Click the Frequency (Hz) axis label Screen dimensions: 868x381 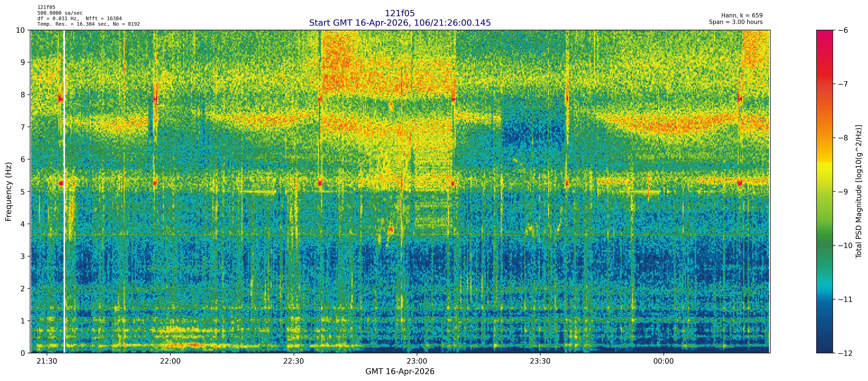click(8, 192)
